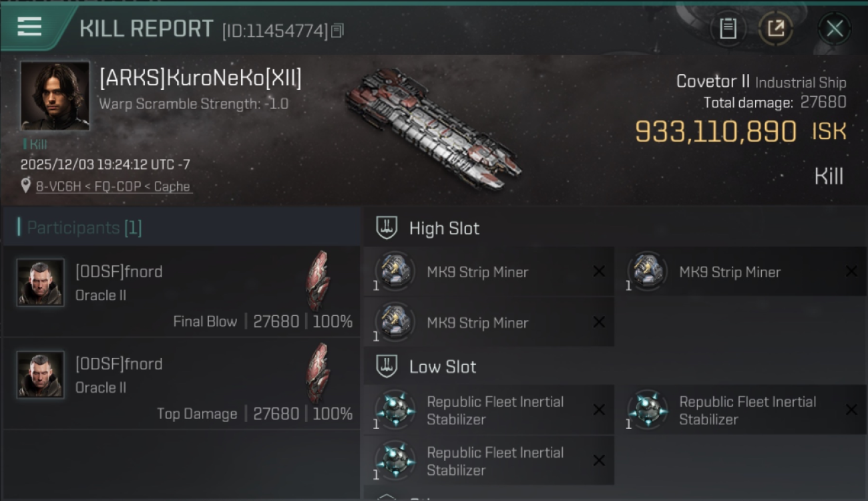Click the Oracle II ship icon for Final Blow
868x501 pixels.
coord(318,281)
